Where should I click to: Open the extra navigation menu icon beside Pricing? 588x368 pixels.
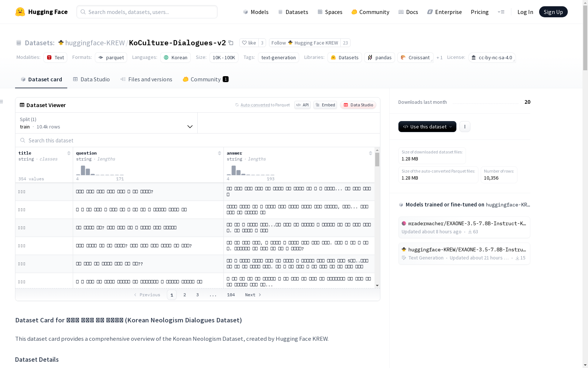point(501,12)
